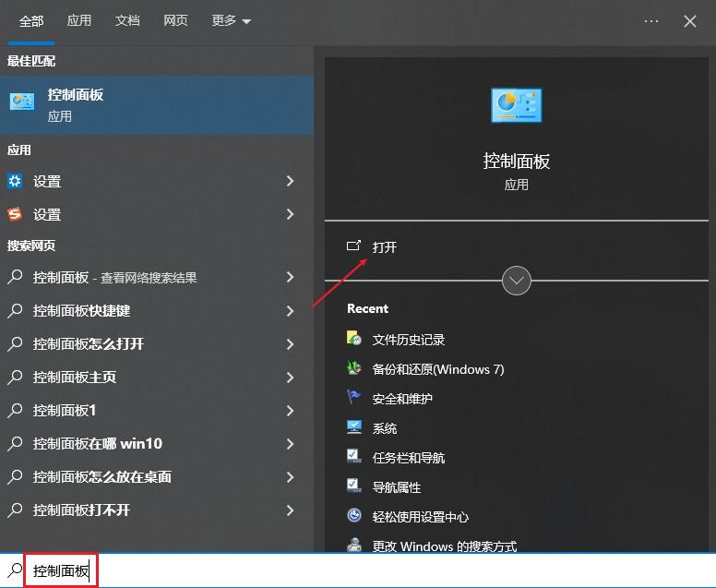This screenshot has height=588, width=716.
Task: Expand chevron for 控制面板1
Action: pyautogui.click(x=290, y=410)
